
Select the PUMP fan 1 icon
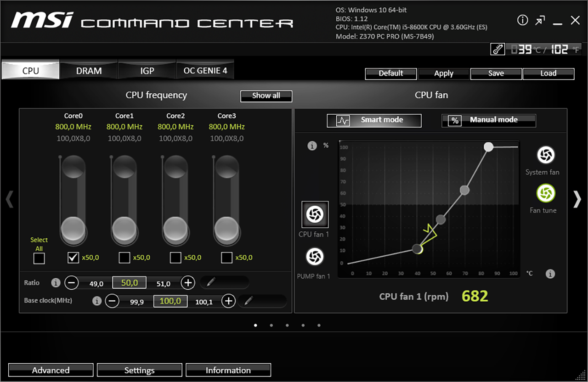point(315,257)
